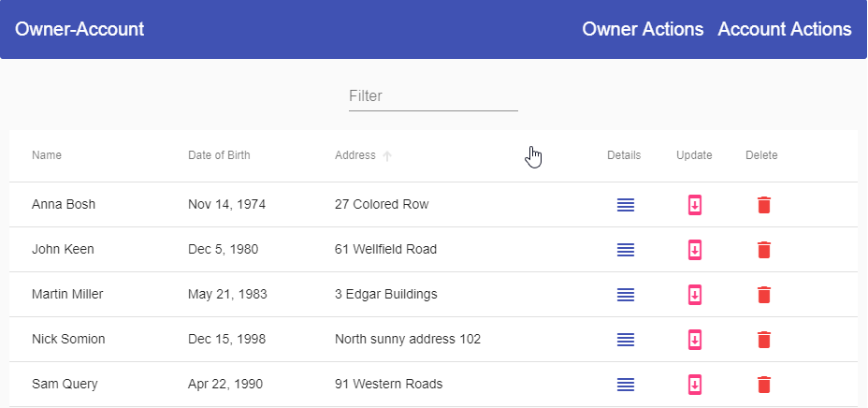Image resolution: width=868 pixels, height=408 pixels.
Task: Sort table by Date of Birth header
Action: click(x=219, y=155)
